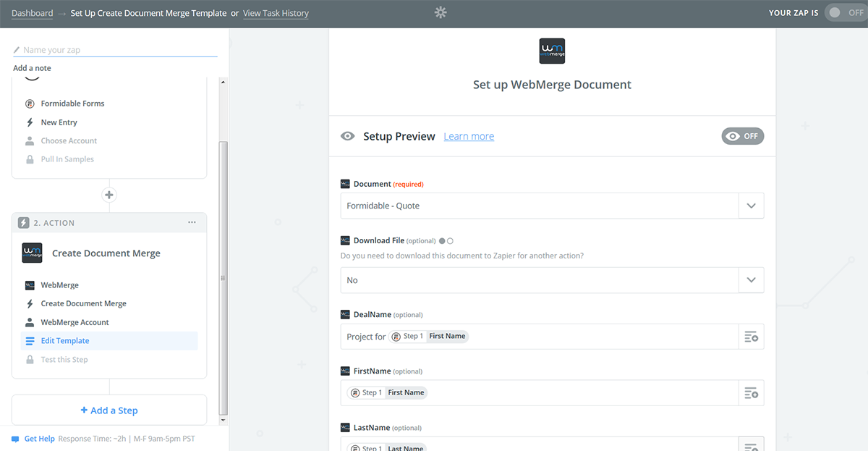Click the WebMerge logo above setup title
This screenshot has width=868, height=451.
pyautogui.click(x=552, y=51)
